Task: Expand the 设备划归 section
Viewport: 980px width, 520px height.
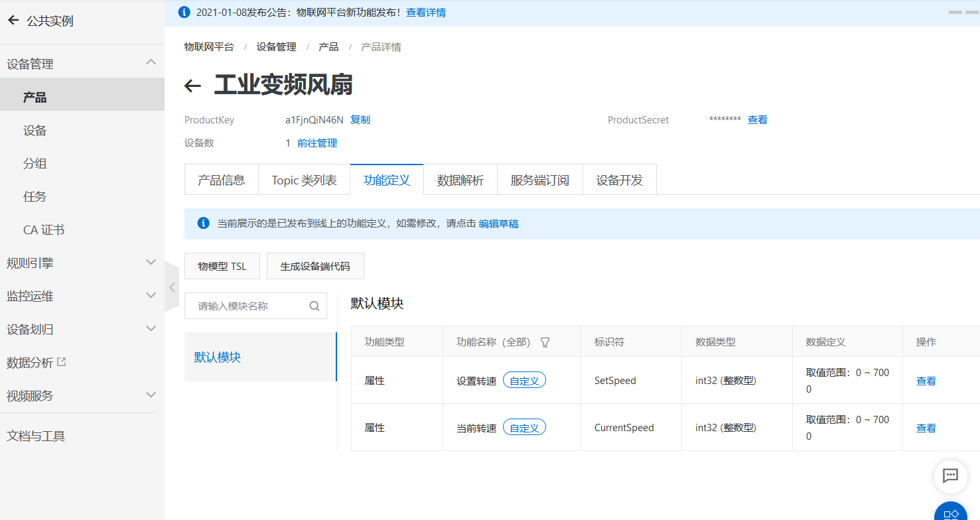Action: 151,329
